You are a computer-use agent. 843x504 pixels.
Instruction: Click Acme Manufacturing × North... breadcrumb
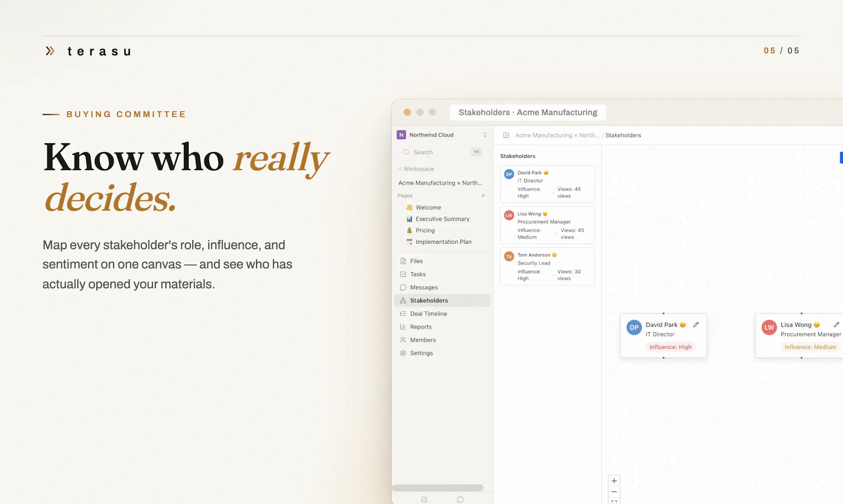pyautogui.click(x=557, y=135)
